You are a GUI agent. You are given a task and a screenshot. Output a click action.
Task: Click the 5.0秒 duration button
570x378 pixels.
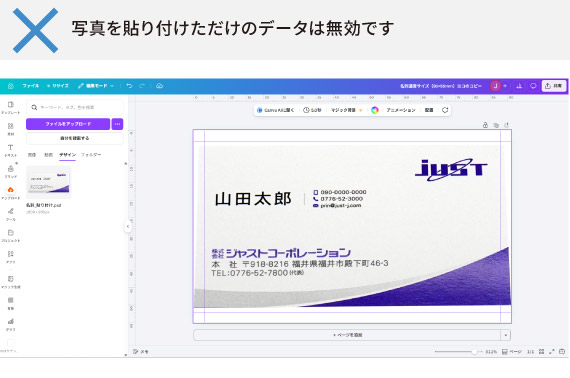click(x=312, y=110)
